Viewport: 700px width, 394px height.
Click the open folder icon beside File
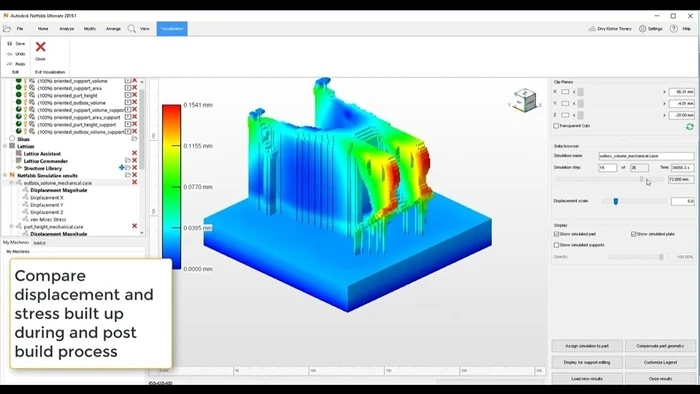click(x=7, y=29)
